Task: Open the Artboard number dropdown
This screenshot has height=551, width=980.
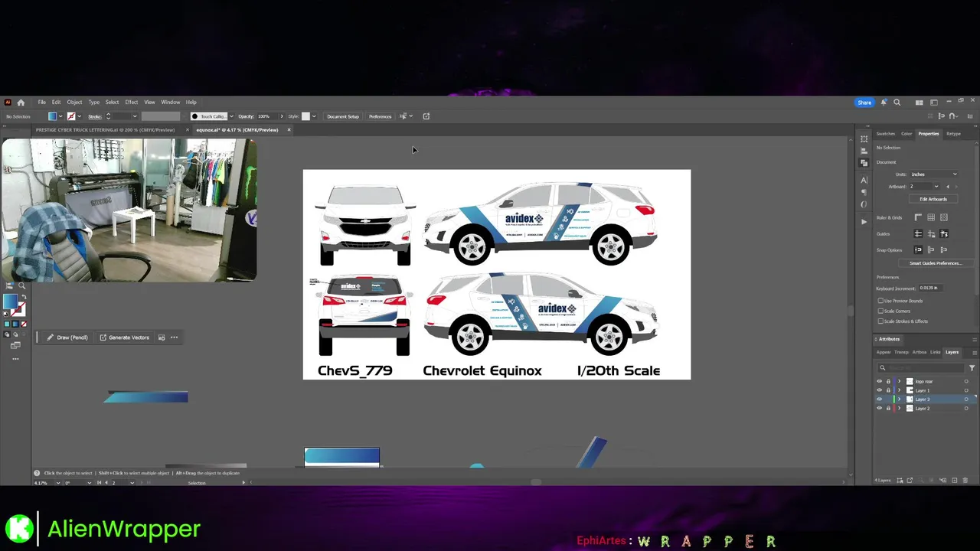Action: pos(936,187)
